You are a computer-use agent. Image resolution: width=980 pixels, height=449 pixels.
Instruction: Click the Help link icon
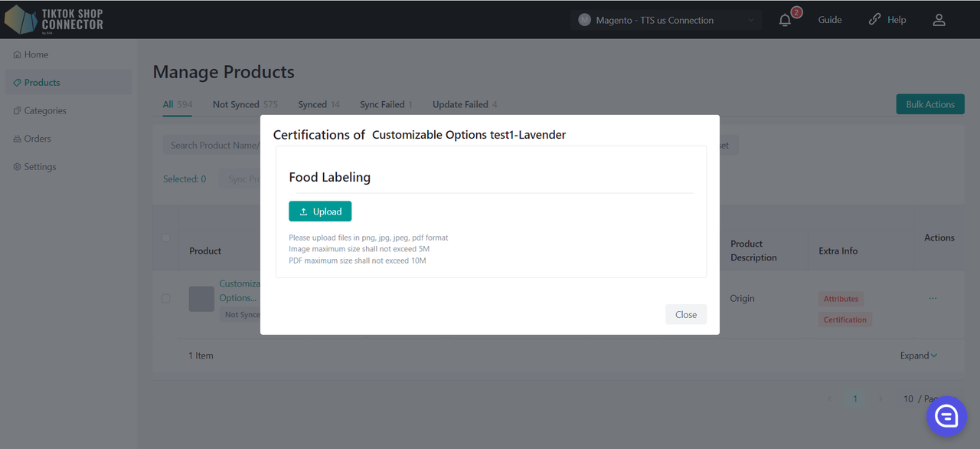coord(874,20)
